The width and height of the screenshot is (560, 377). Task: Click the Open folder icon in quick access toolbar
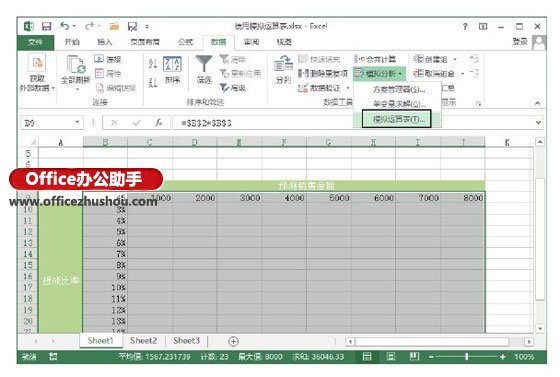114,26
